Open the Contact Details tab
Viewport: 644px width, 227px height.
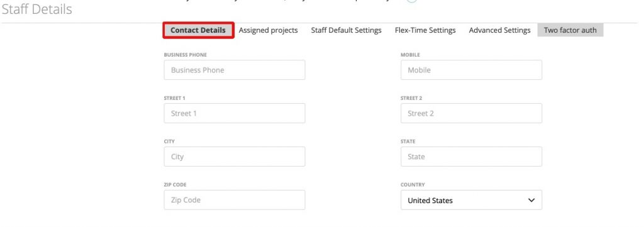(198, 30)
